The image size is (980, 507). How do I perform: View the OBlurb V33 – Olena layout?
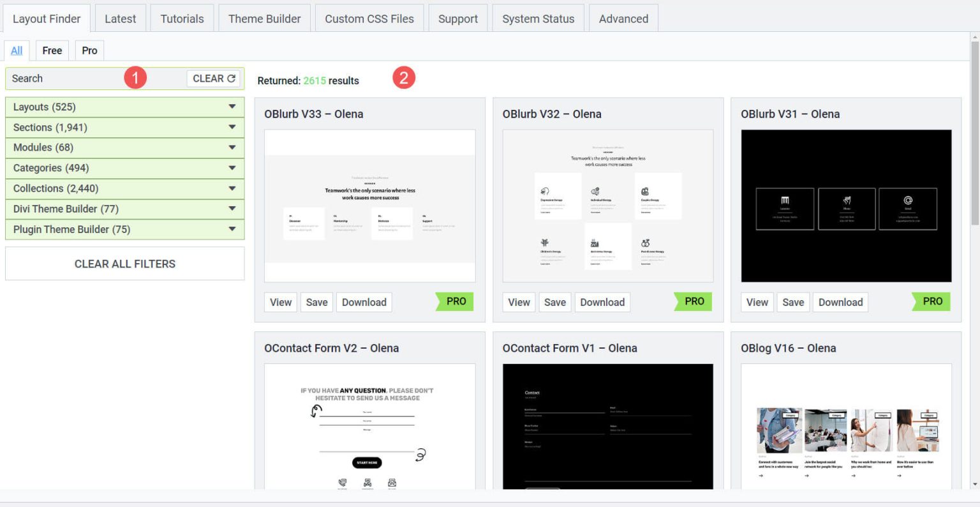(x=280, y=302)
